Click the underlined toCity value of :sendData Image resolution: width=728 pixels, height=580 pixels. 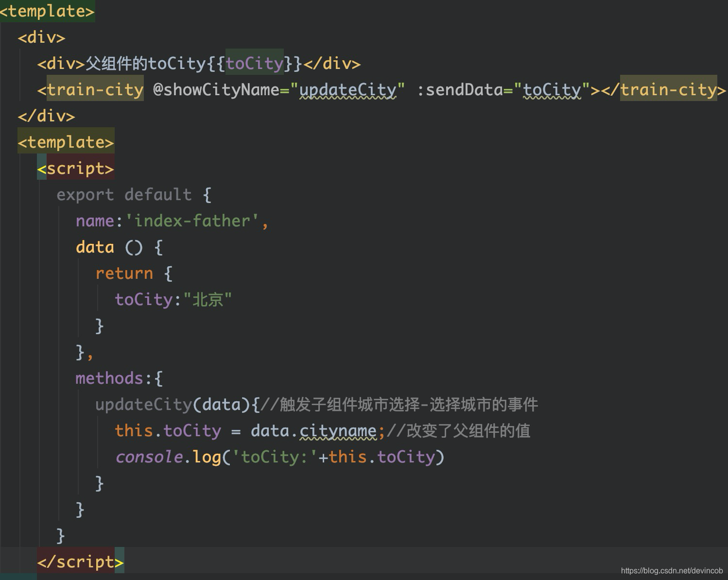pos(552,90)
